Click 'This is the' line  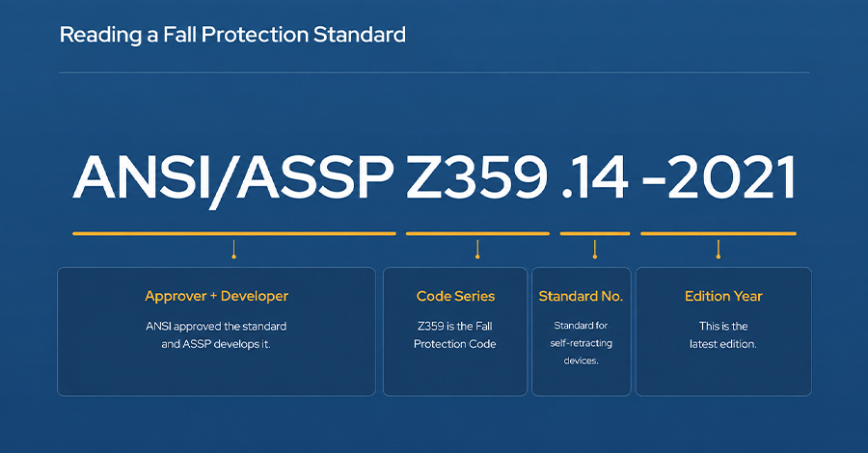[723, 327]
